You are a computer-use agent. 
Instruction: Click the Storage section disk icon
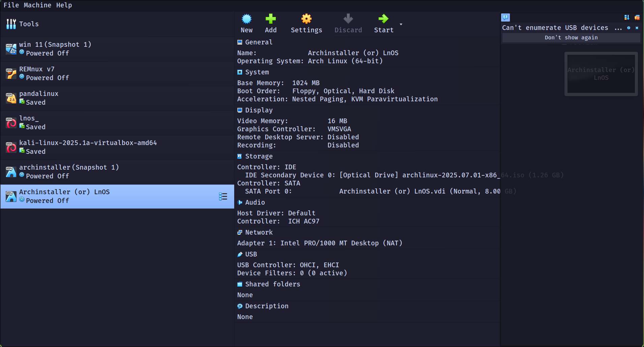[x=240, y=156]
